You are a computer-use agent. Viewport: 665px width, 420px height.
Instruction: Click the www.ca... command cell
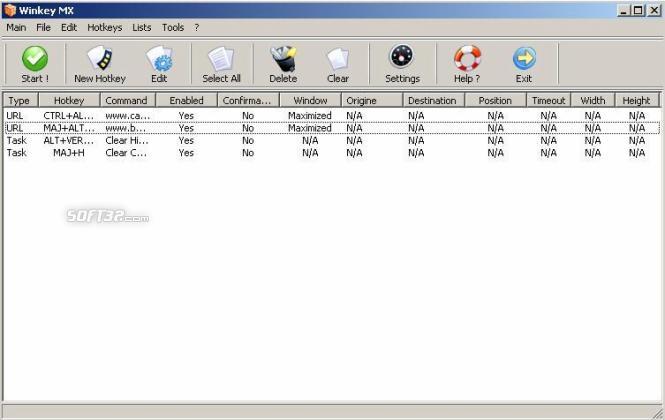127,115
